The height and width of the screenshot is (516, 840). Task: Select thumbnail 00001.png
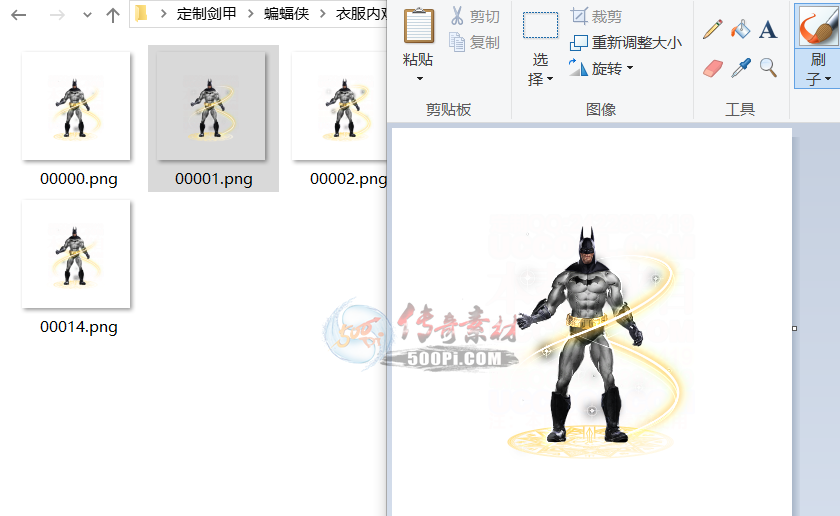211,106
